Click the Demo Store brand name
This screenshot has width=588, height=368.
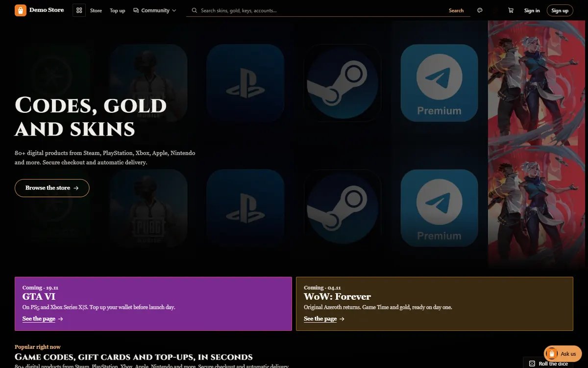pos(47,10)
